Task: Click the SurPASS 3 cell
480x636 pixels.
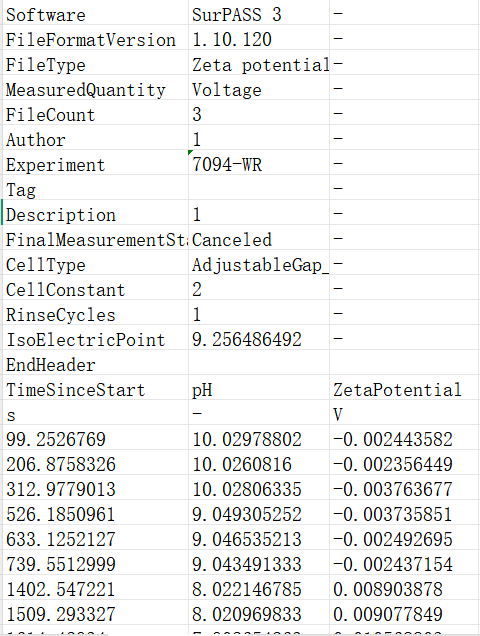Action: coord(259,13)
